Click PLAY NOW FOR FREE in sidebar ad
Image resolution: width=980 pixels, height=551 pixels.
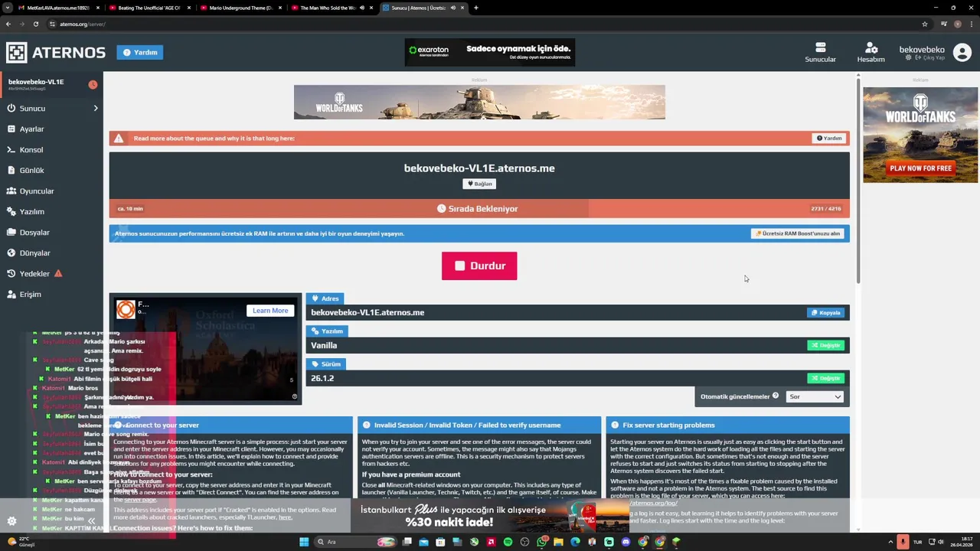[920, 168]
